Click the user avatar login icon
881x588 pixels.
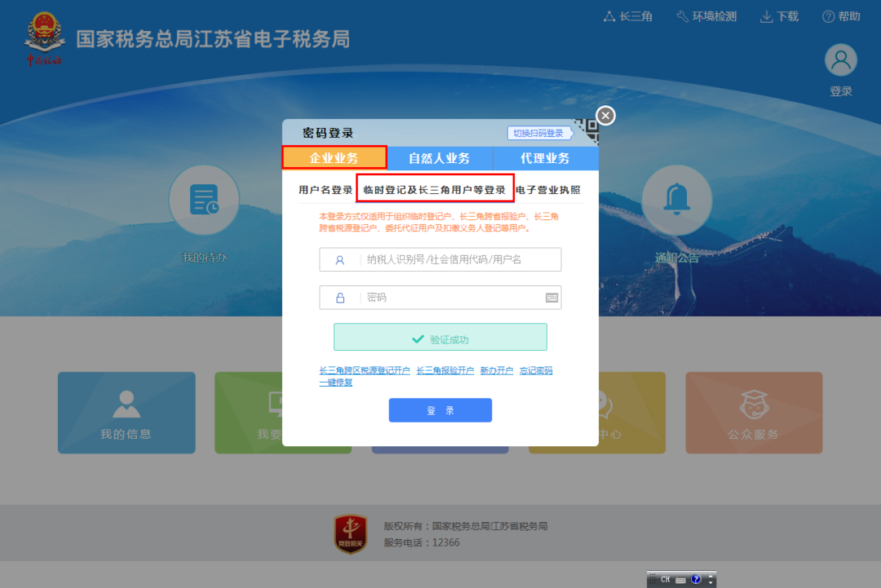tap(840, 60)
